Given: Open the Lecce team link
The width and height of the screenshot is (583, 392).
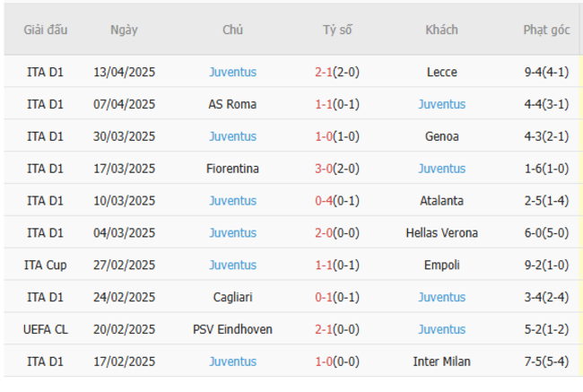Looking at the screenshot, I should tap(441, 72).
